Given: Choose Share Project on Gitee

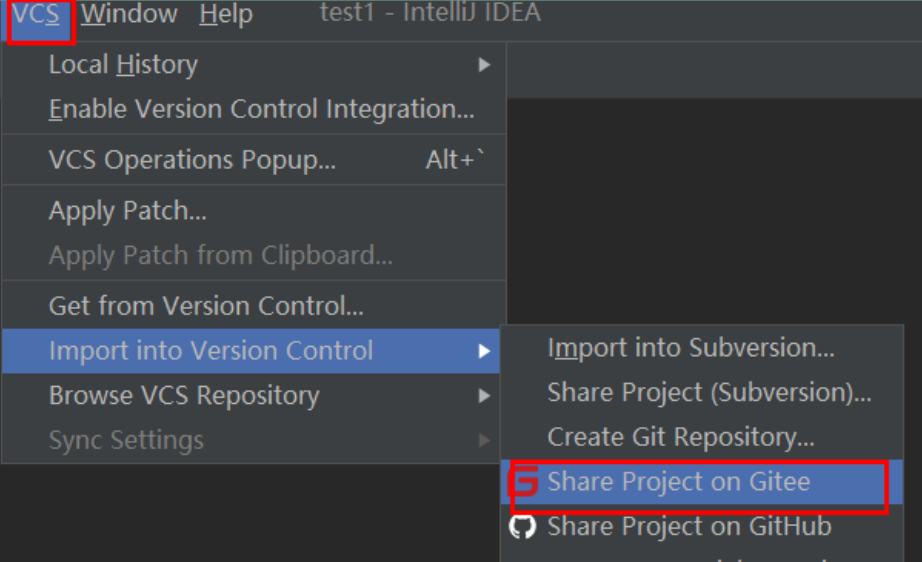Looking at the screenshot, I should (679, 482).
